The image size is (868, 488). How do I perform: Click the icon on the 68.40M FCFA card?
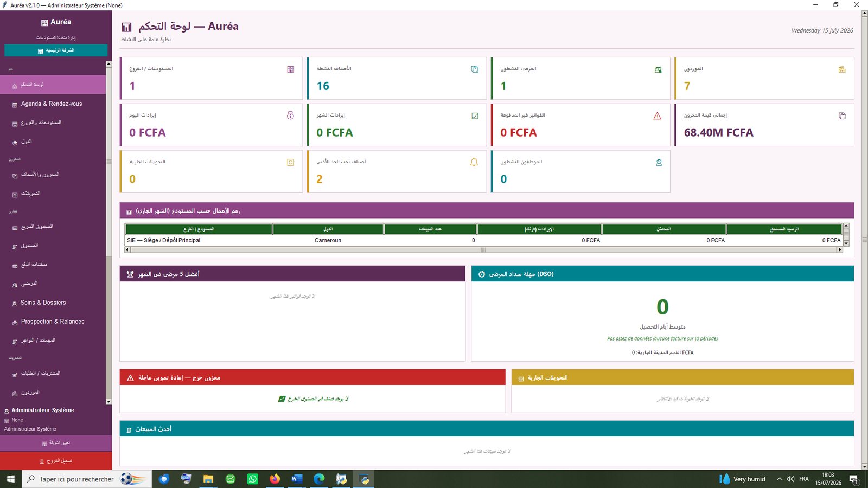(x=842, y=115)
